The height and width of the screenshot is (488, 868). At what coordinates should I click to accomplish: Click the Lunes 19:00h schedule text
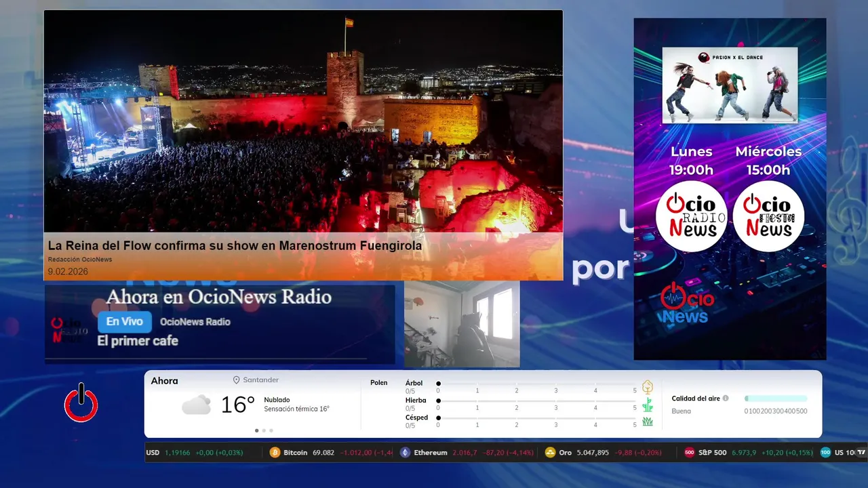coord(692,161)
